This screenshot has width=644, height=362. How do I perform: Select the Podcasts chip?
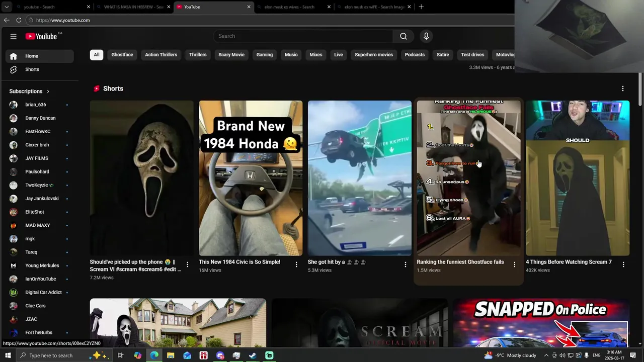(415, 55)
